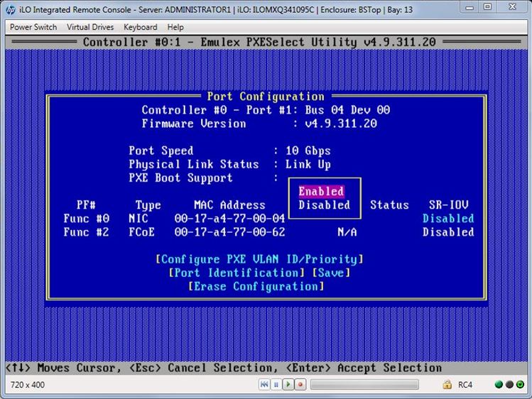The image size is (532, 399).
Task: Select Disabled in PXE Boot popup
Action: 324,204
